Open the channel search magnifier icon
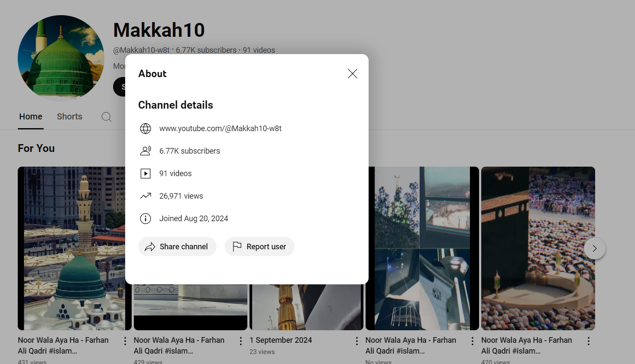This screenshot has height=364, width=635. [x=107, y=117]
